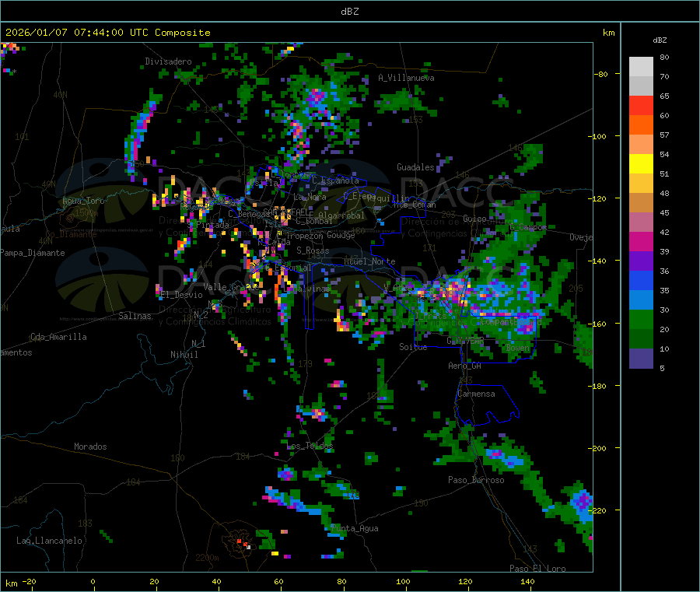
Task: Click the Soitue location label
Action: tap(413, 347)
